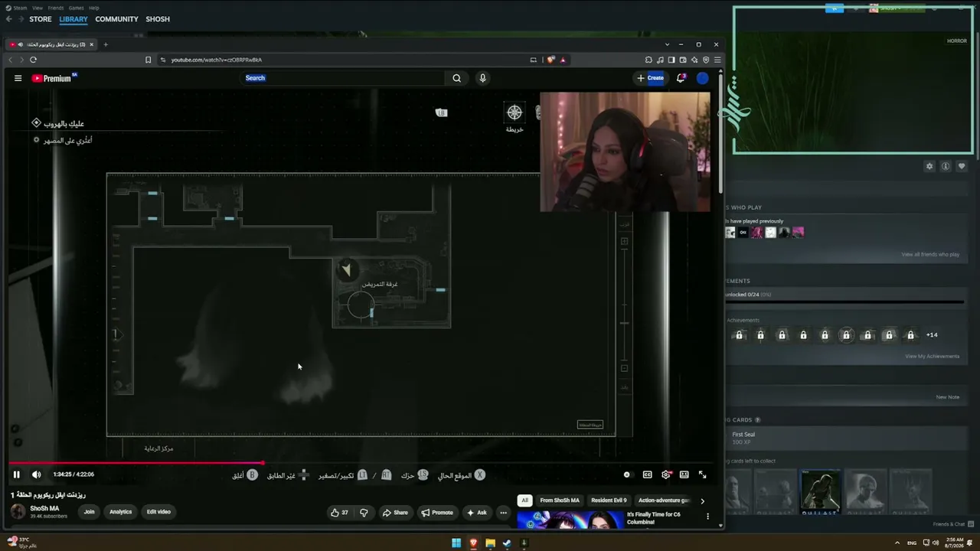
Task: Open the Brave Shields icon
Action: click(x=550, y=60)
